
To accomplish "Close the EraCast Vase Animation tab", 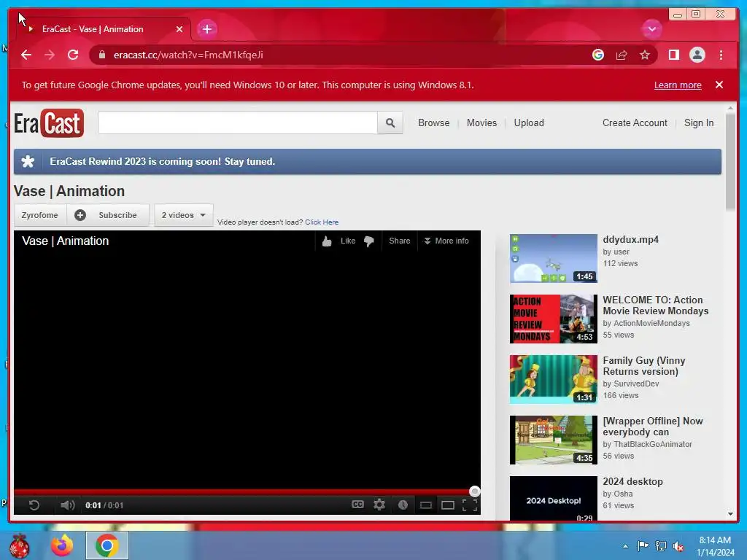I will (x=179, y=29).
